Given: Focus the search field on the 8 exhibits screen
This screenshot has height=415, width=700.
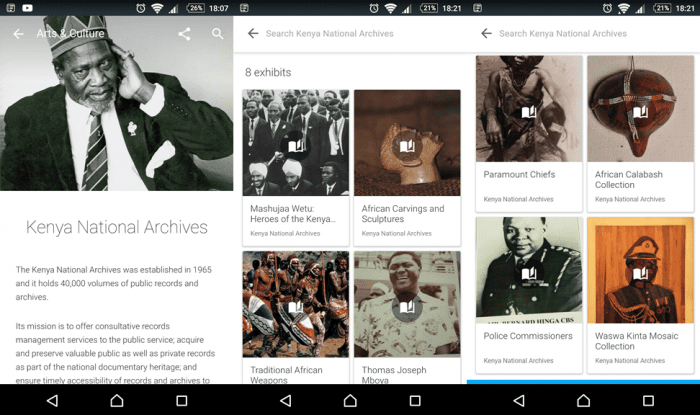Looking at the screenshot, I should pyautogui.click(x=329, y=33).
